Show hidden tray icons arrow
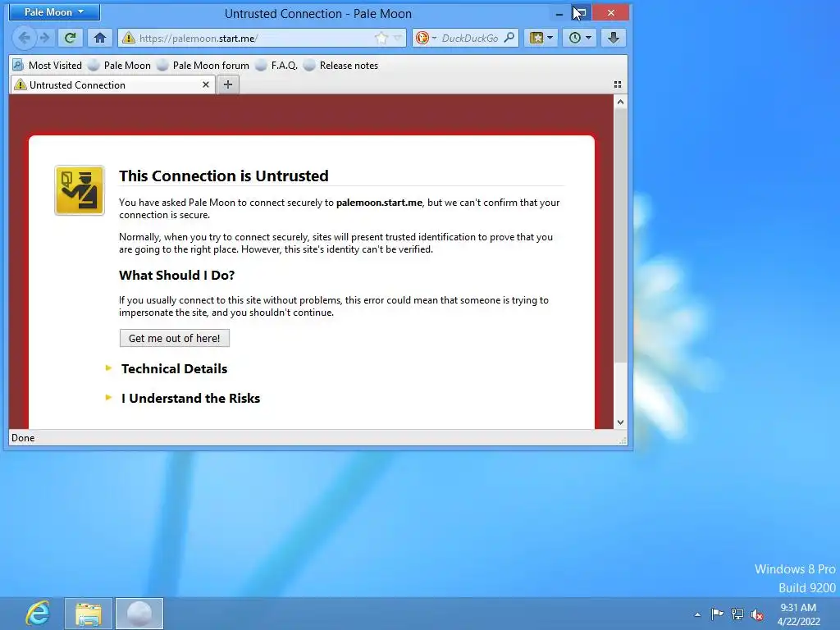The height and width of the screenshot is (630, 840). (x=697, y=614)
